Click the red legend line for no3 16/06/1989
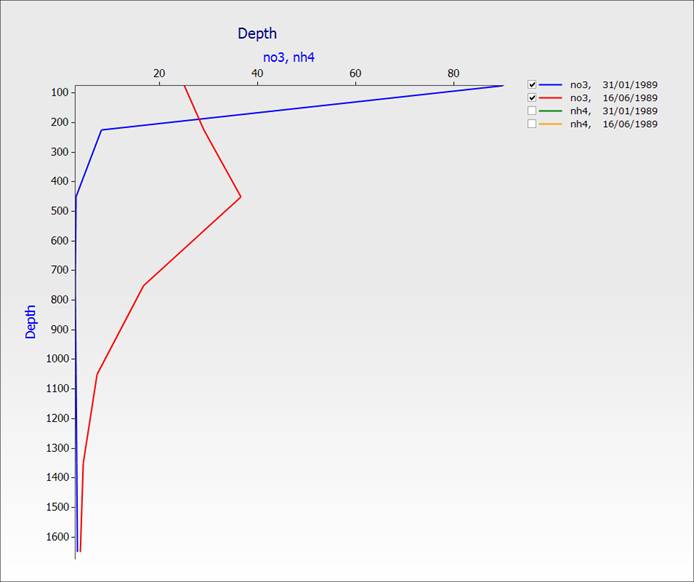The height and width of the screenshot is (582, 694). (x=551, y=98)
